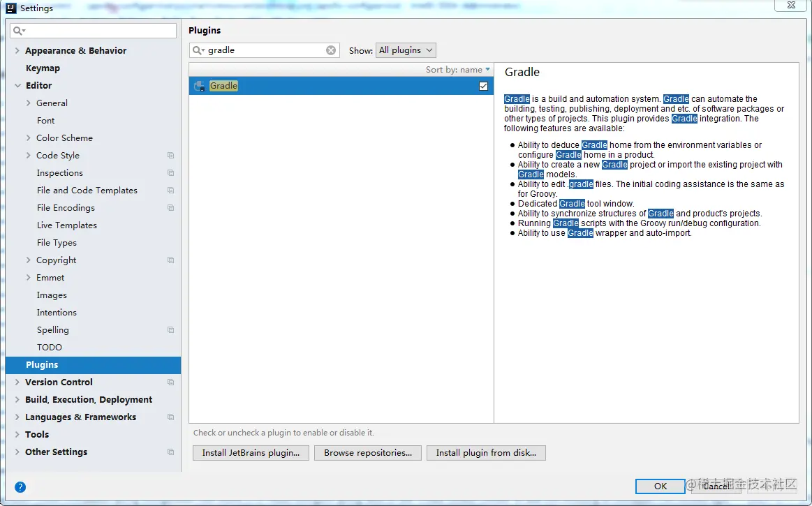Expand the Tools section arrow

click(x=17, y=435)
